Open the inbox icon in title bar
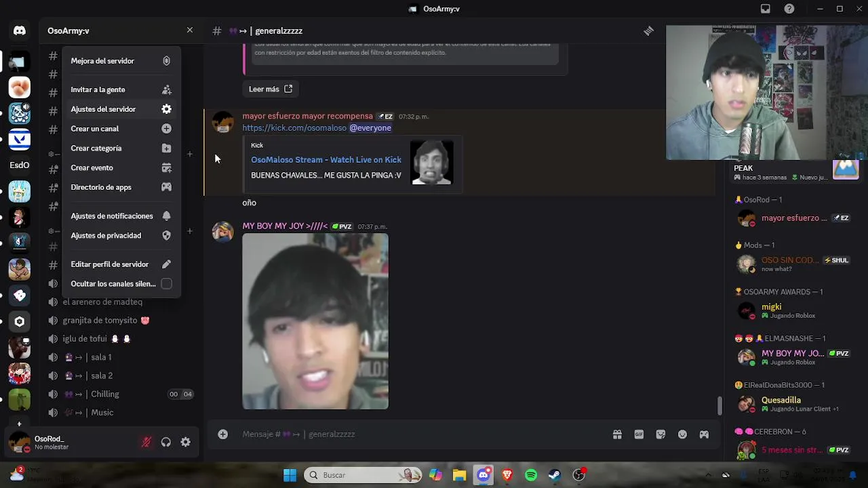The height and width of the screenshot is (488, 868). 766,9
